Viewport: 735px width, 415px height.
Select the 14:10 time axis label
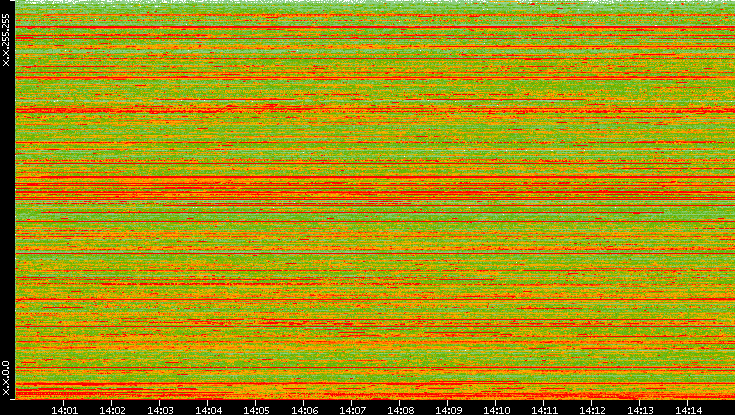[496, 409]
